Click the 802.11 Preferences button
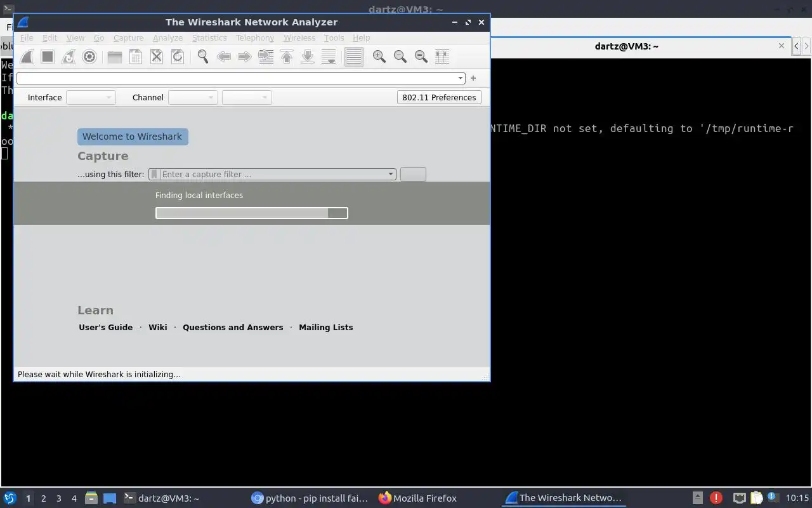Image resolution: width=812 pixels, height=508 pixels. [x=439, y=97]
